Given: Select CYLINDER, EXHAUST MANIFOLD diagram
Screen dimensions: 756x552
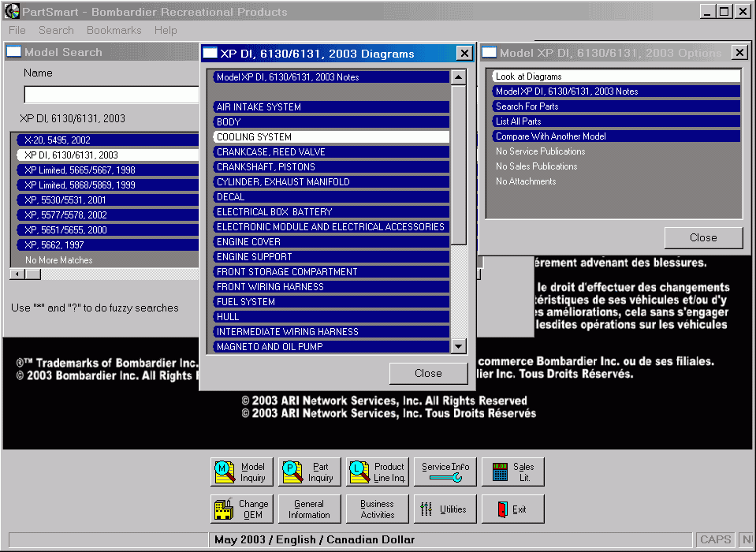Looking at the screenshot, I should pos(331,181).
